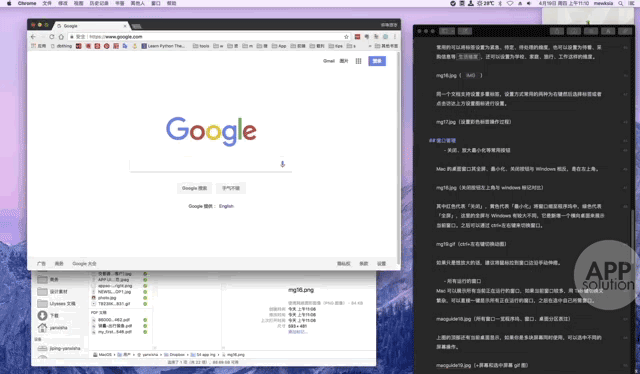Open the File menu next to Chrome

point(47,3)
